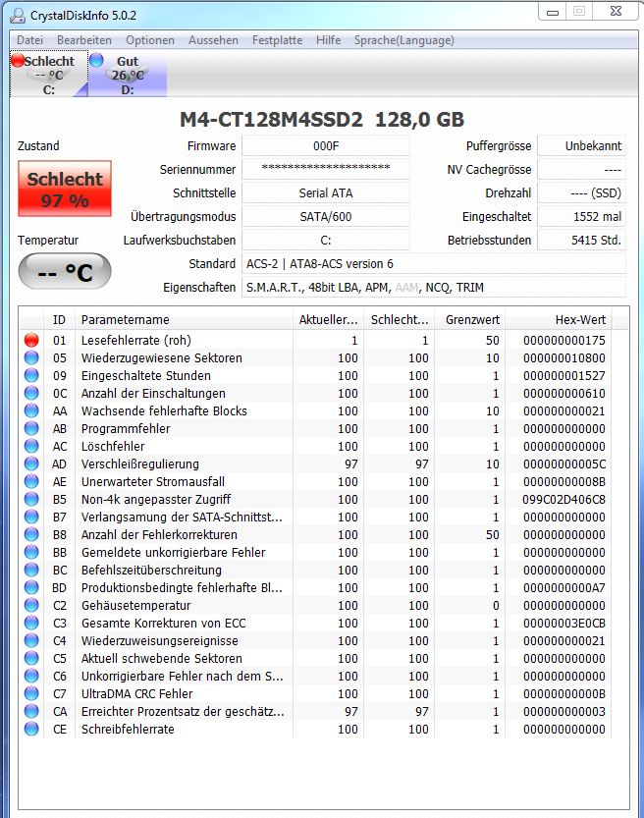Viewport: 644px width, 818px height.
Task: Click the Übertragungsmodus field showing SATA/600
Action: coord(326,216)
